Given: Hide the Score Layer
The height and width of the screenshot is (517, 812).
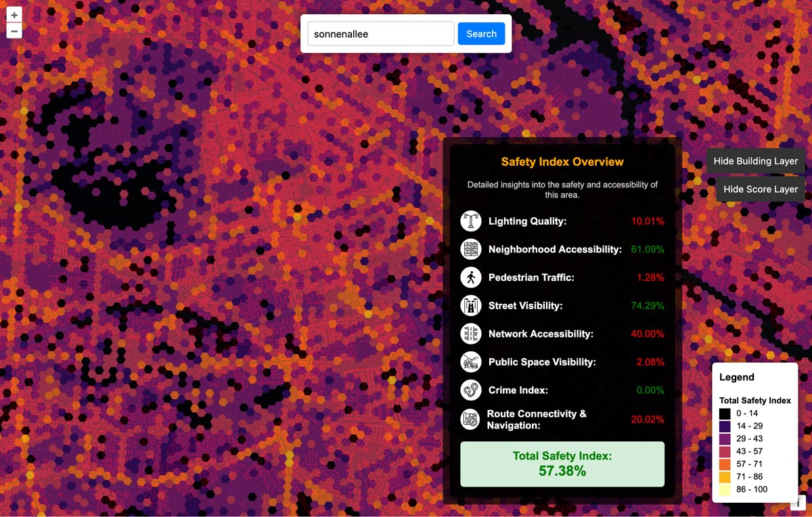Looking at the screenshot, I should (761, 189).
